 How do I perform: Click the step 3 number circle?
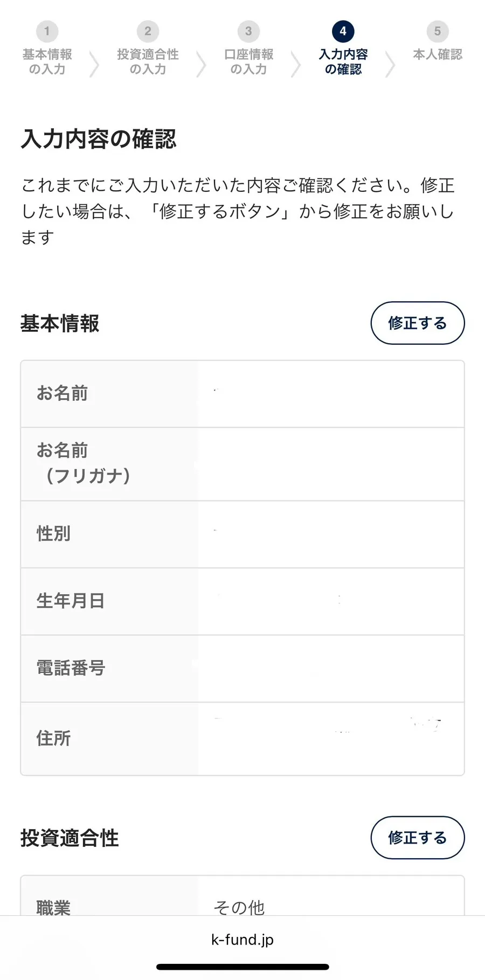tap(248, 31)
